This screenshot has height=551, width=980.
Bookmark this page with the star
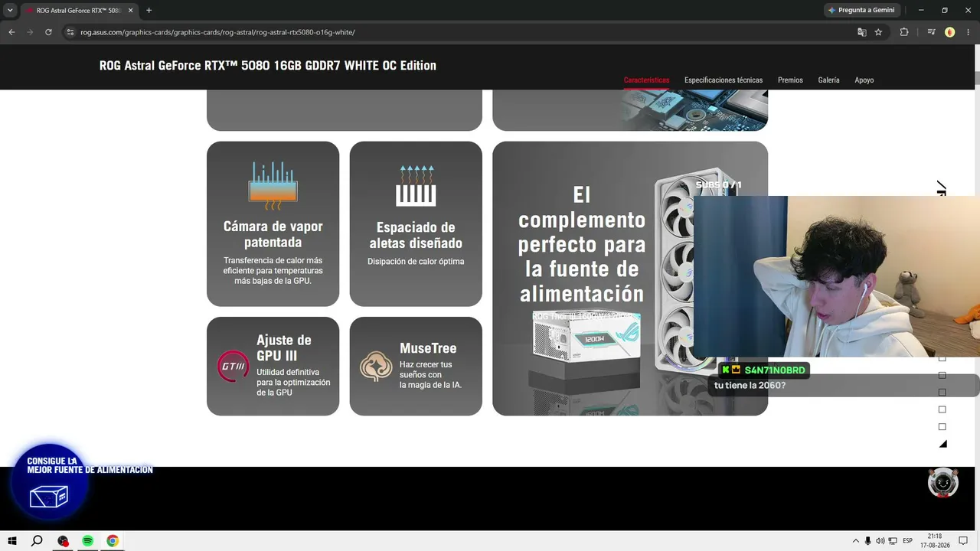click(878, 32)
